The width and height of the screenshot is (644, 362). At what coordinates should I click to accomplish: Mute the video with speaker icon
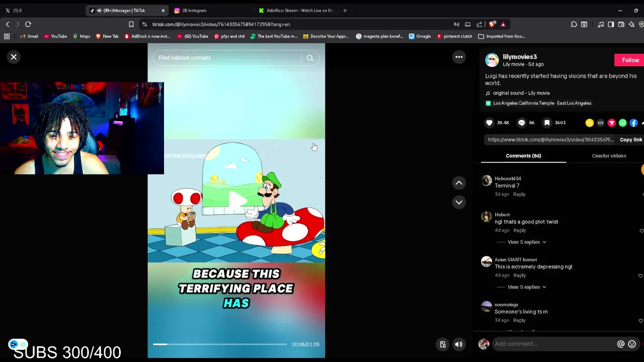pyautogui.click(x=459, y=344)
